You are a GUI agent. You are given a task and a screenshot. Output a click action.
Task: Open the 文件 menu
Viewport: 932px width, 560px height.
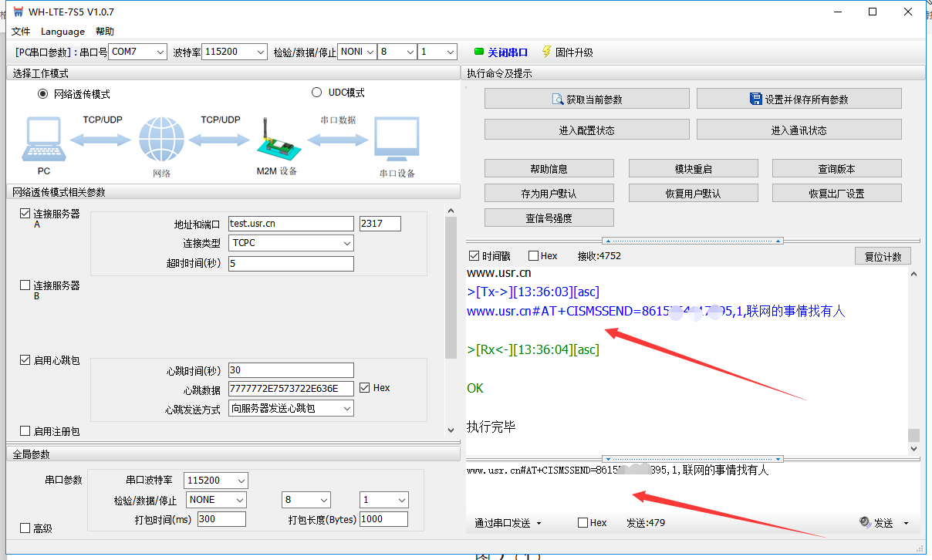(21, 32)
